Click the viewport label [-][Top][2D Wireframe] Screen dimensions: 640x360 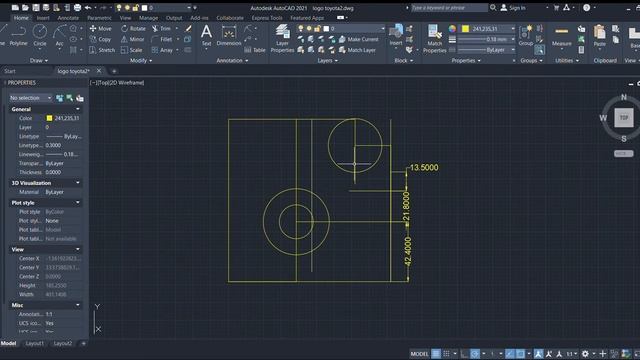pos(117,82)
